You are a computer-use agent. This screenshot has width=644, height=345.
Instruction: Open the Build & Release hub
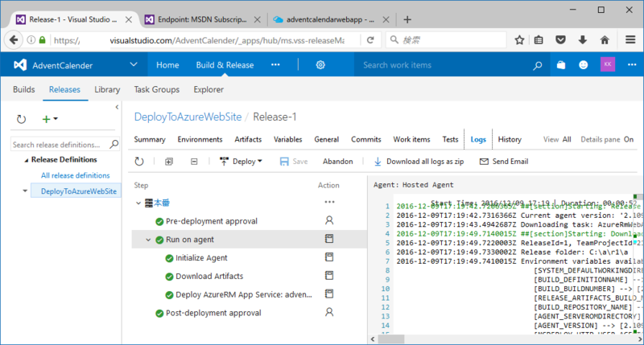coord(225,65)
